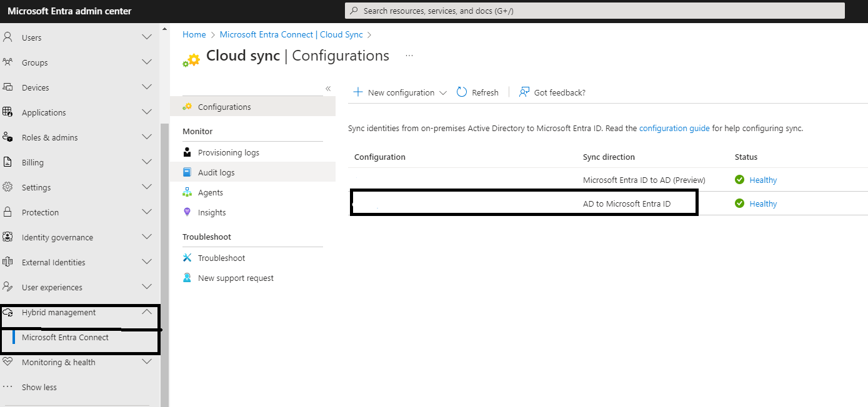Click the plus icon for New configuration
Image resolution: width=868 pixels, height=407 pixels.
(358, 92)
